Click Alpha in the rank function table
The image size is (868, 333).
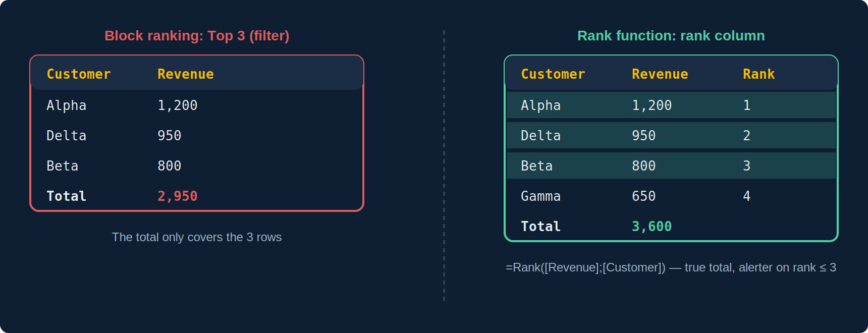pyautogui.click(x=541, y=105)
